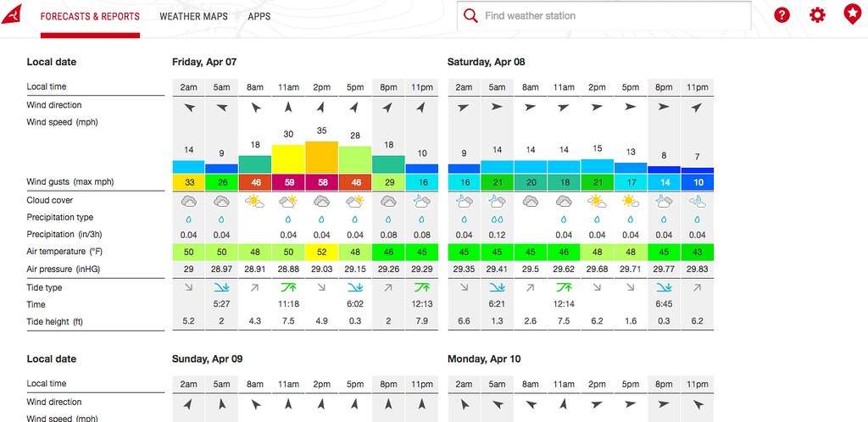
Task: Click Saturday 5am double raindrop icon
Action: coord(497,219)
